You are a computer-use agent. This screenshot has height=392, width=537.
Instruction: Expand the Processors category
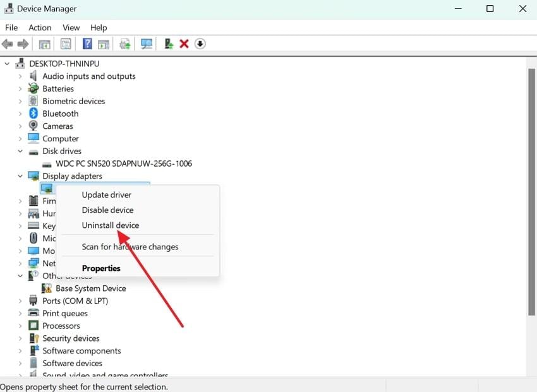point(20,326)
